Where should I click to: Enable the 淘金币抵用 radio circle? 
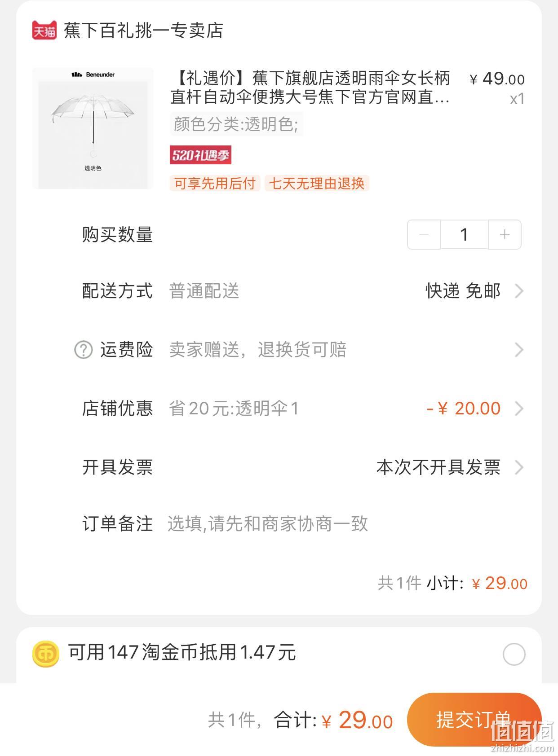point(514,654)
